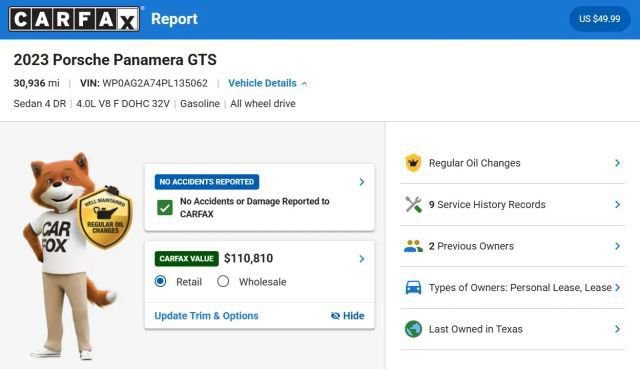Image resolution: width=640 pixels, height=369 pixels.
Task: Click the VIN number WP0AG2A74PL135062
Action: 155,83
